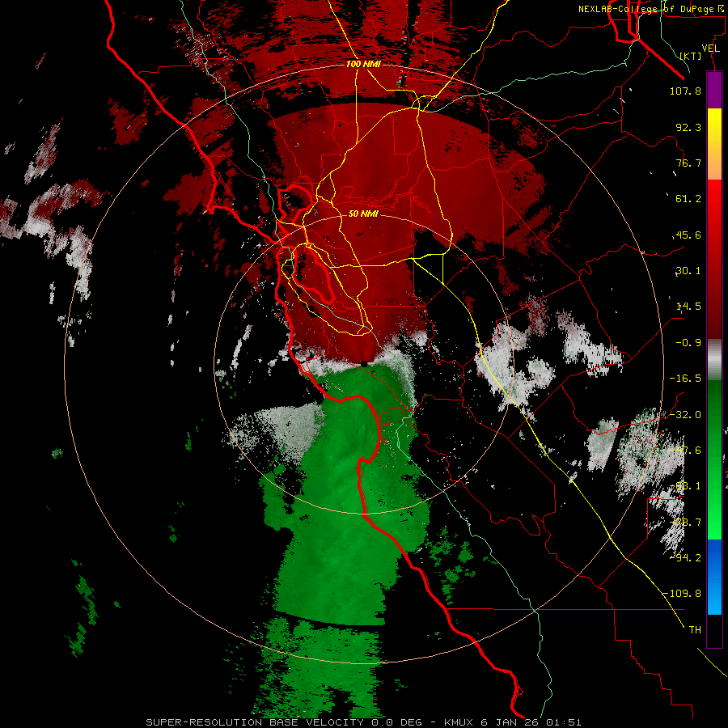Click the -32.0 legend value
Screen dimensions: 728x728
[x=685, y=415]
